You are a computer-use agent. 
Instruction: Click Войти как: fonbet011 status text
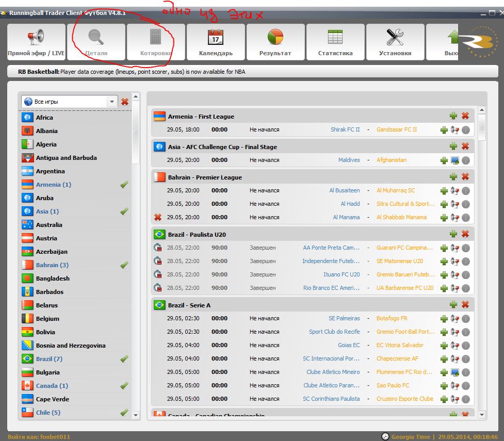39,437
